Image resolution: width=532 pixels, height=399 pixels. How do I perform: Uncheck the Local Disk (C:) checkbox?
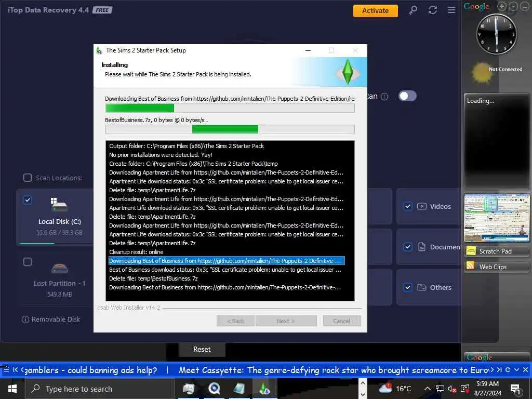pyautogui.click(x=28, y=200)
